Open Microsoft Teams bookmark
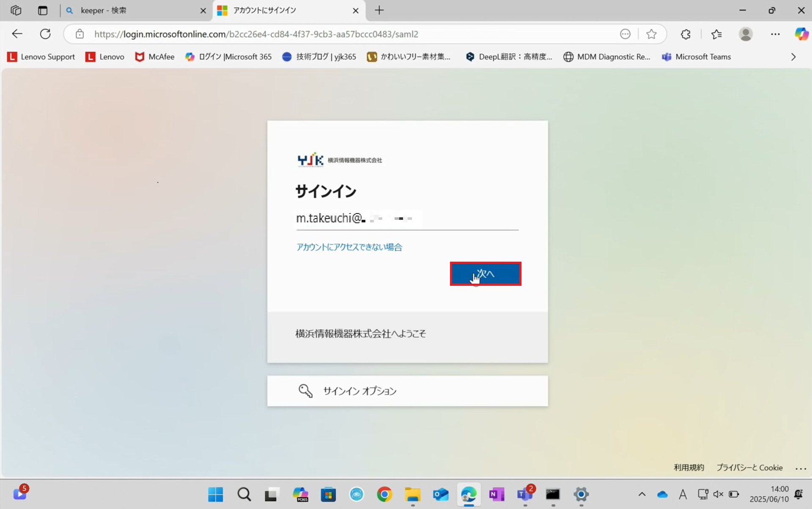812x509 pixels. [x=697, y=57]
